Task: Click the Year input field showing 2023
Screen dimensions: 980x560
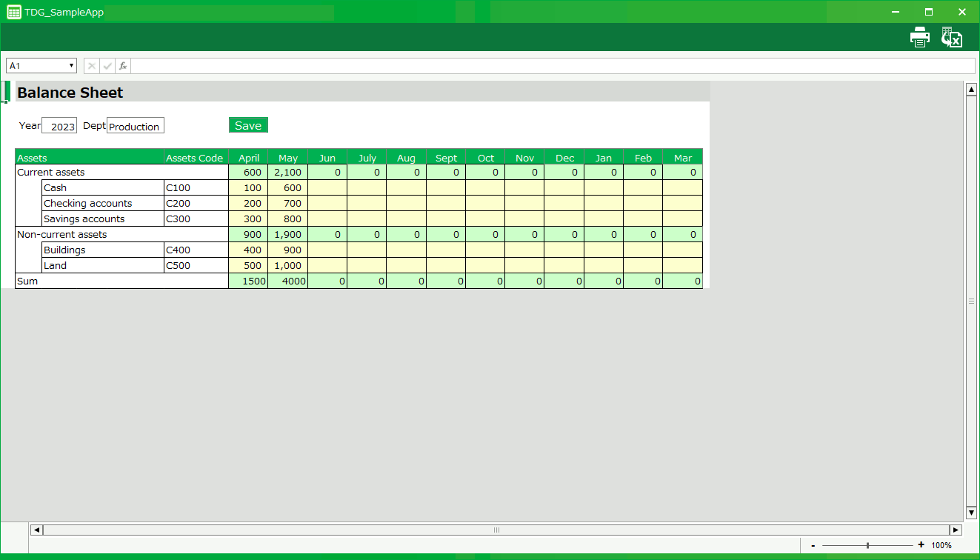Action: 59,126
